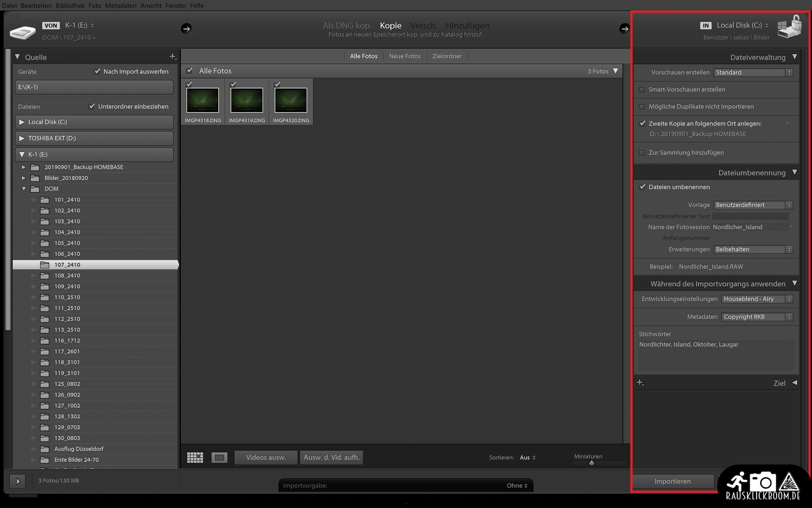Click Videos ausw. button
812x508 pixels.
pyautogui.click(x=266, y=458)
